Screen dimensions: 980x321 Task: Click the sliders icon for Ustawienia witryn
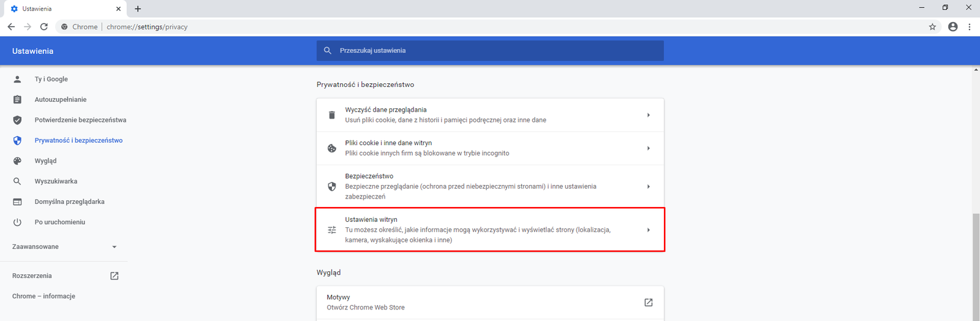tap(332, 230)
